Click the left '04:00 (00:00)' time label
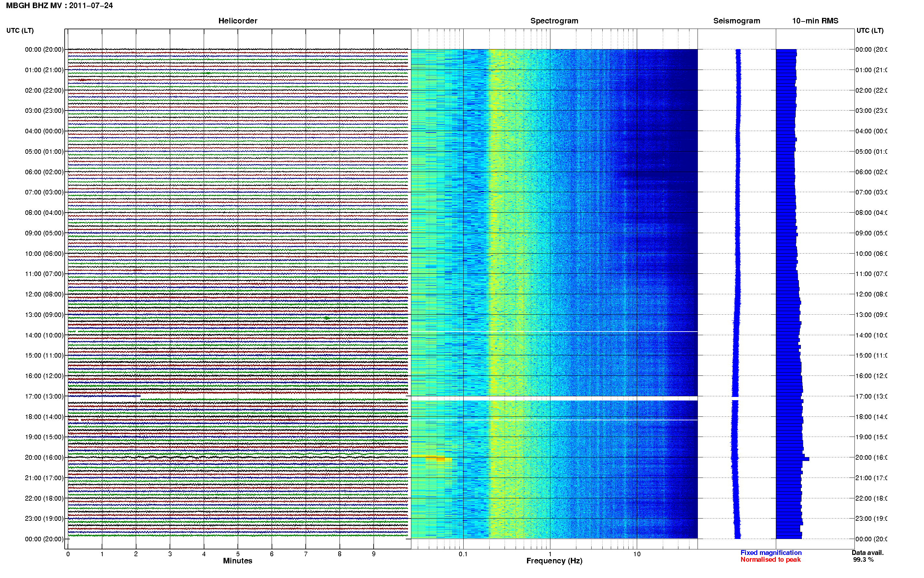924x578 pixels. pos(44,131)
